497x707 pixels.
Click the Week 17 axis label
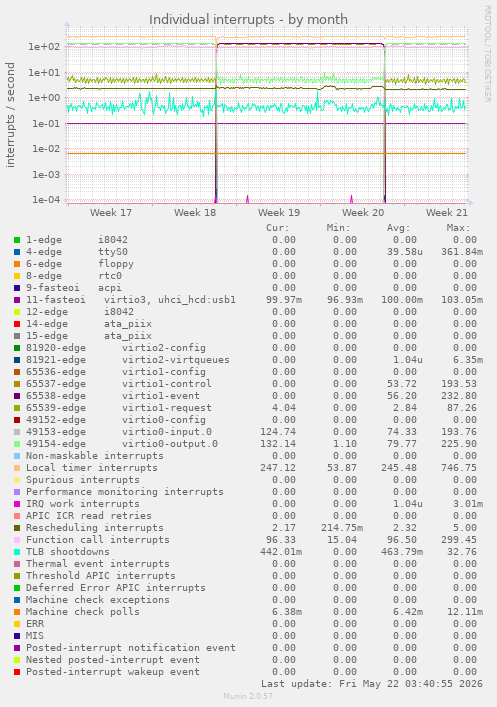pyautogui.click(x=111, y=212)
